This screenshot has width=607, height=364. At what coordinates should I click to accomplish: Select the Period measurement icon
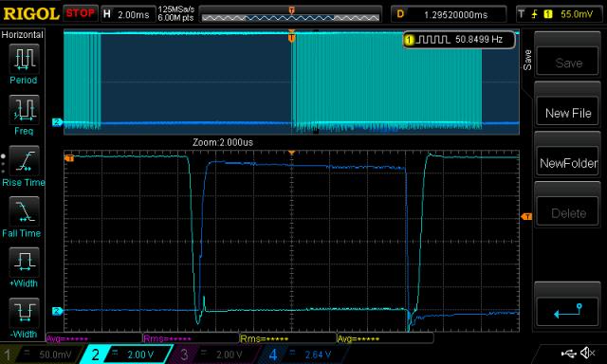click(x=24, y=59)
